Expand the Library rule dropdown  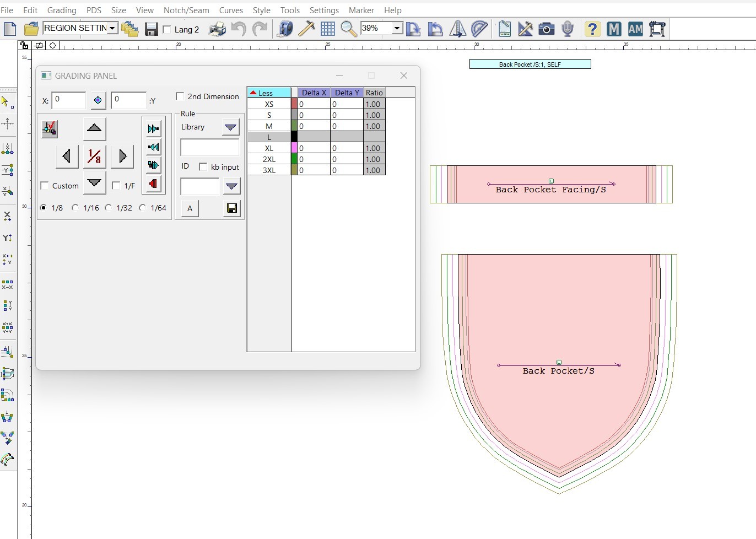[x=230, y=127]
